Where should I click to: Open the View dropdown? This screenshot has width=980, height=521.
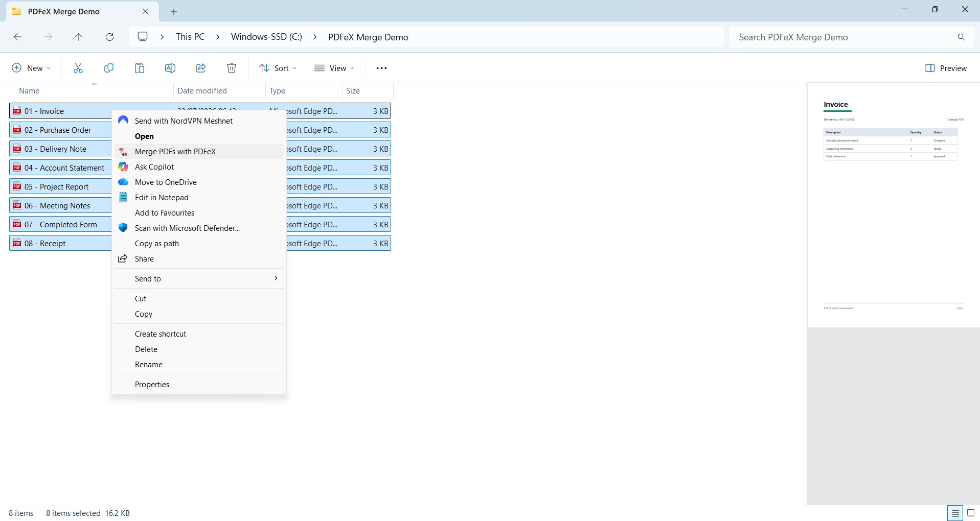tap(334, 68)
